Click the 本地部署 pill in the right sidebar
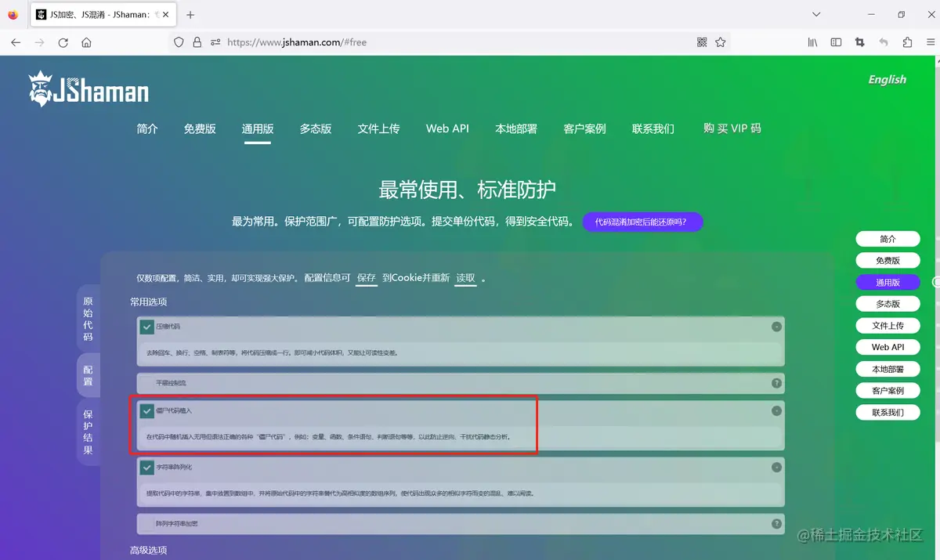Image resolution: width=940 pixels, height=560 pixels. click(x=888, y=369)
